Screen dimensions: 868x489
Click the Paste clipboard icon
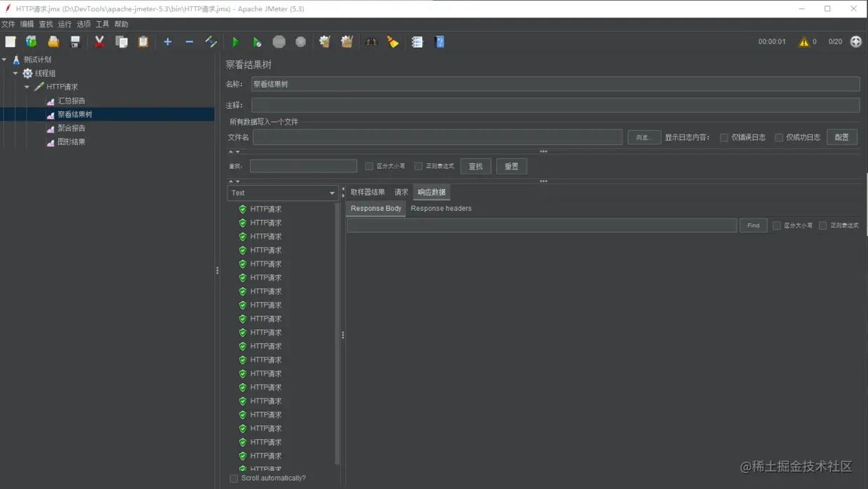point(143,42)
